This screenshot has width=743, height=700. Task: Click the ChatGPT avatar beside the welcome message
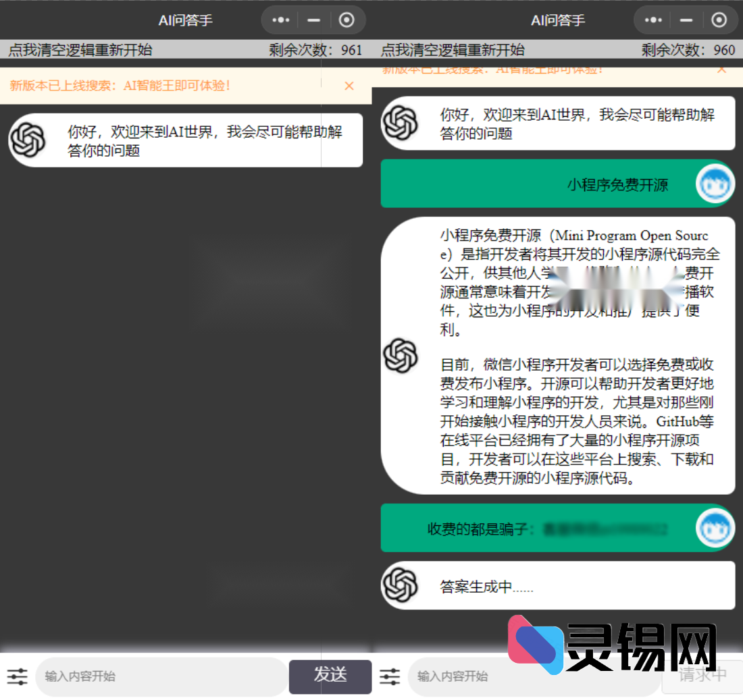point(28,140)
